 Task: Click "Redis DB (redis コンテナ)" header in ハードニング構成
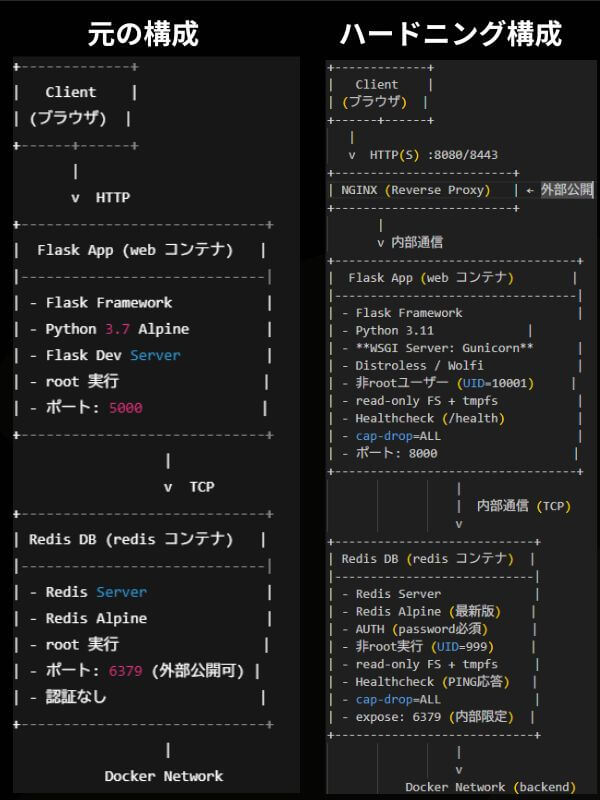[428, 559]
